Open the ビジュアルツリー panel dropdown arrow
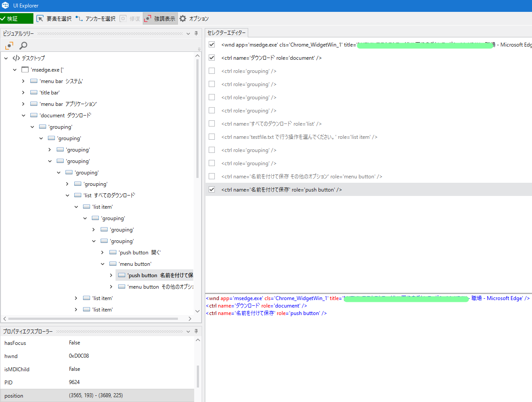Image resolution: width=532 pixels, height=402 pixels. pyautogui.click(x=188, y=33)
